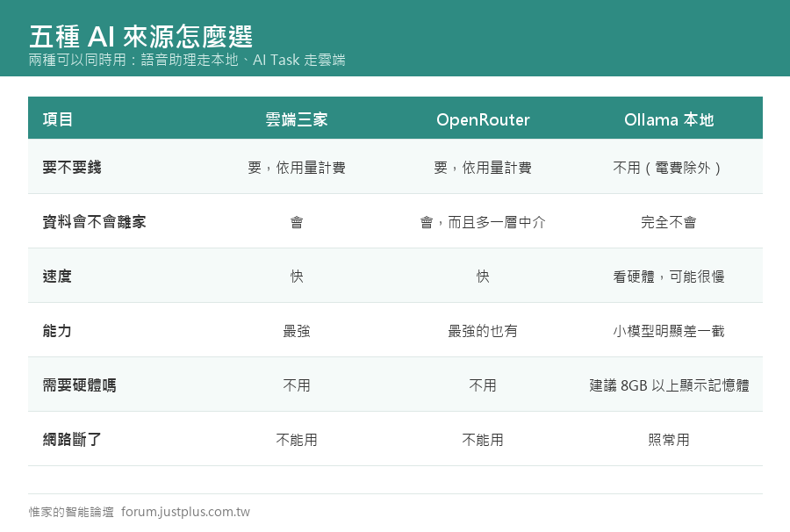Click the 建議 8GB 以上顯示記憶體 cell
Screen dimensions: 790x532
[669, 385]
